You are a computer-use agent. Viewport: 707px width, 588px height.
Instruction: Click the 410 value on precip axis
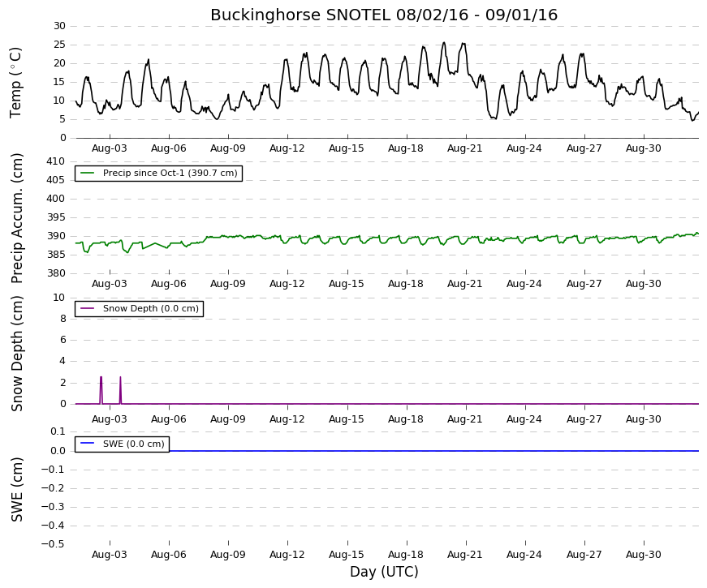click(56, 161)
